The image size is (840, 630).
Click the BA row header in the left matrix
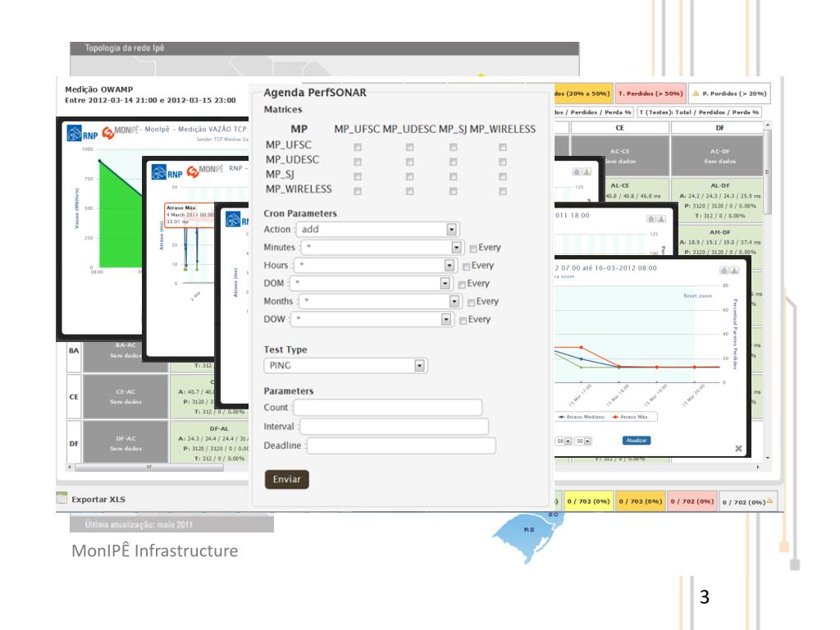coord(74,351)
